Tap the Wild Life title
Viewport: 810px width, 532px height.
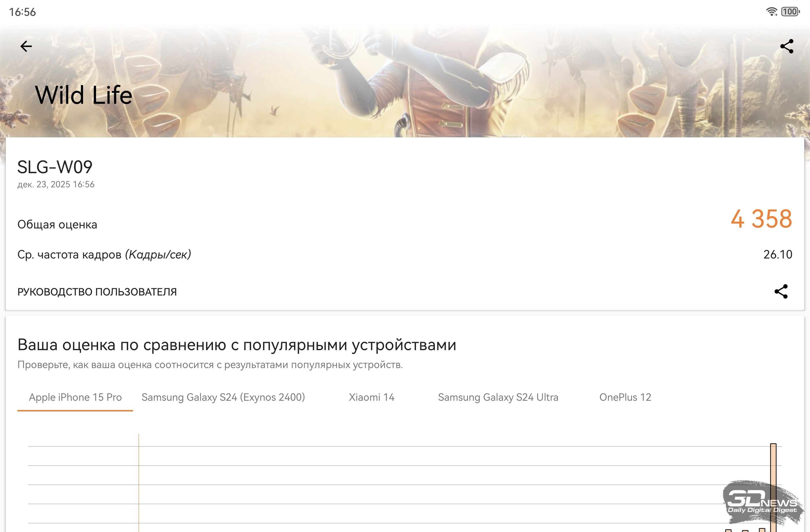84,95
